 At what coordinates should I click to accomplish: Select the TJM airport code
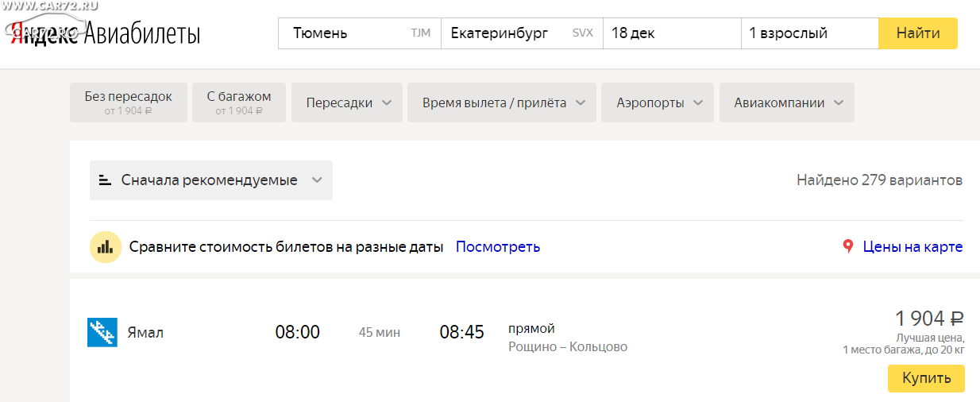421,33
